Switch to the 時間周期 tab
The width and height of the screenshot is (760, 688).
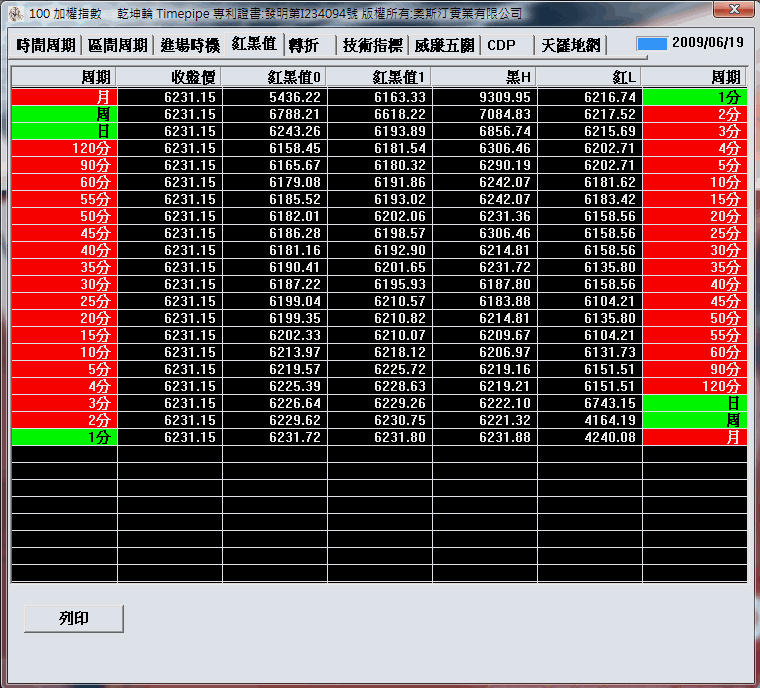click(x=47, y=45)
